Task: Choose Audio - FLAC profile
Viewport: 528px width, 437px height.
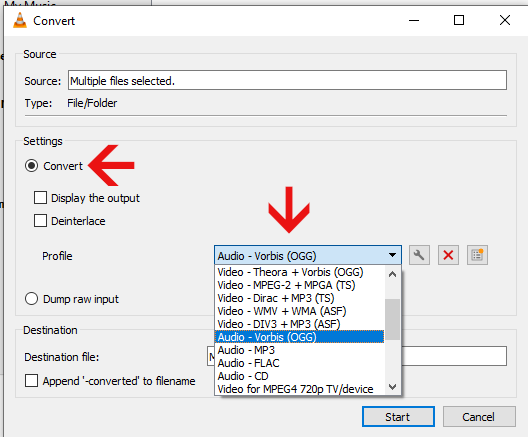Action: 299,363
